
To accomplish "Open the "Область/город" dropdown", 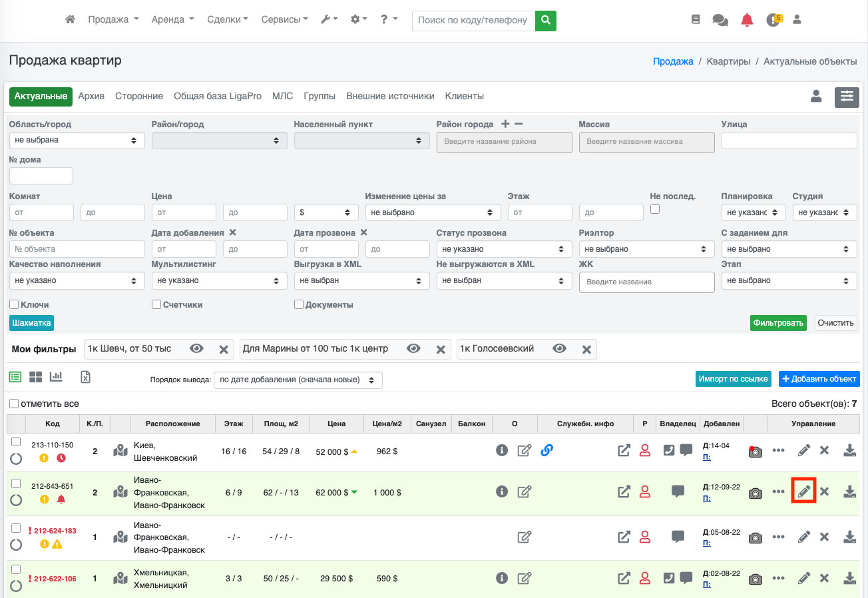I will coord(77,141).
